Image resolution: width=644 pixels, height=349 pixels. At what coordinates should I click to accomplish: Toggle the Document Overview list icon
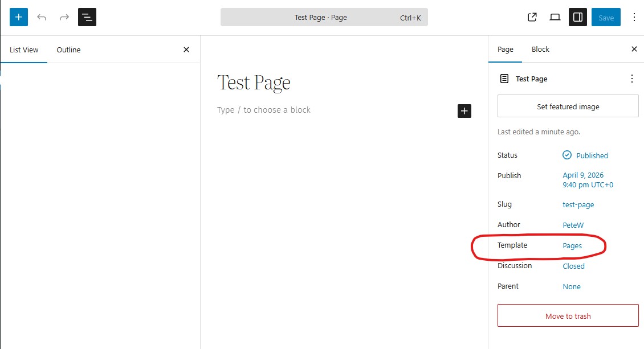point(87,17)
